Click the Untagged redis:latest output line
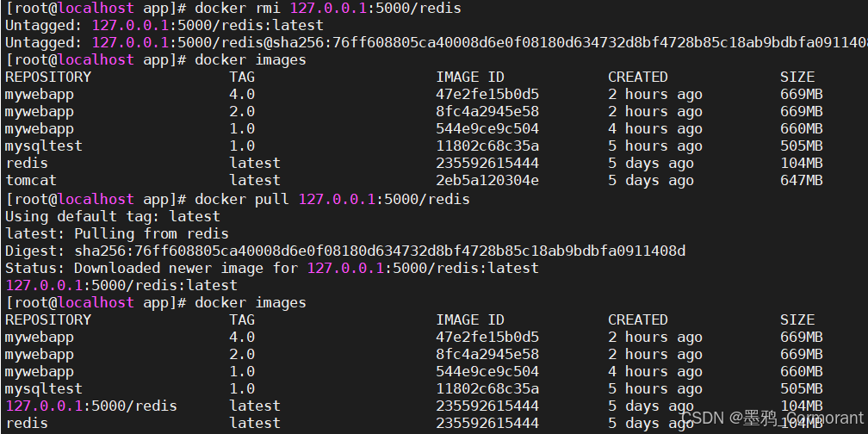Image resolution: width=868 pixels, height=434 pixels. click(x=164, y=26)
